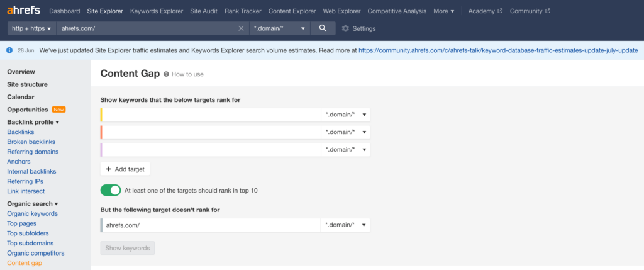The image size is (644, 270).
Task: Click the magnifying glass search button
Action: [x=323, y=28]
